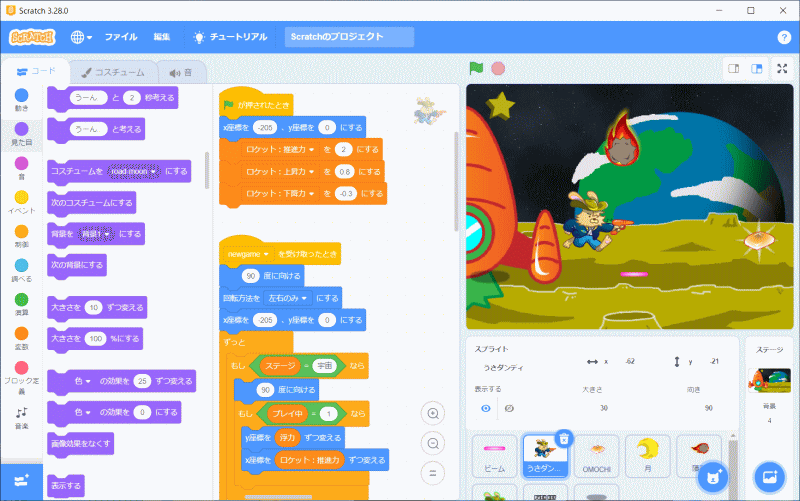Open the 編集 menu

point(162,37)
